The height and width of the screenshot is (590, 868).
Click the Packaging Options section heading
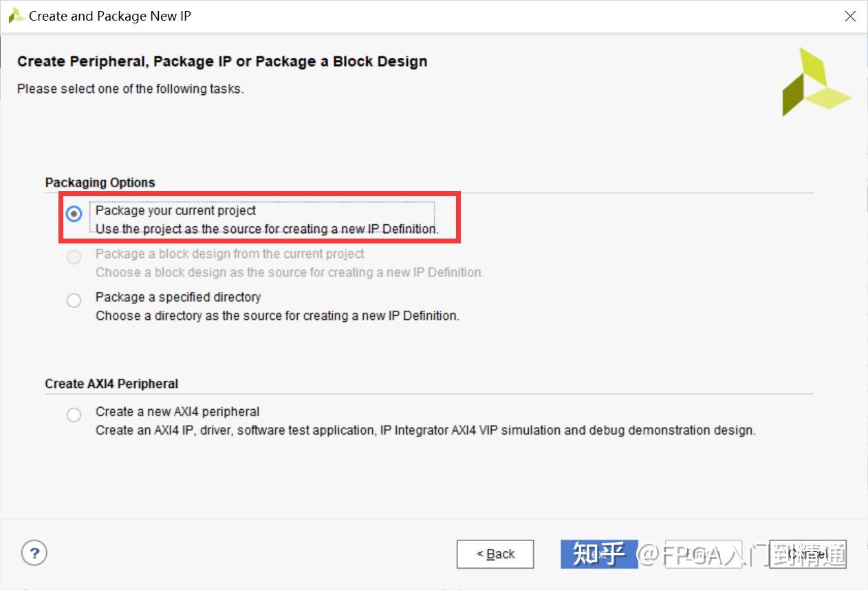(x=100, y=182)
